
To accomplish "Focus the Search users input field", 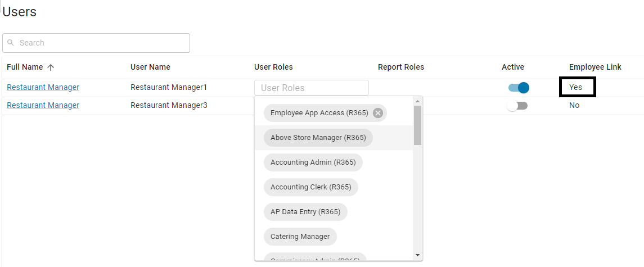I will point(101,43).
